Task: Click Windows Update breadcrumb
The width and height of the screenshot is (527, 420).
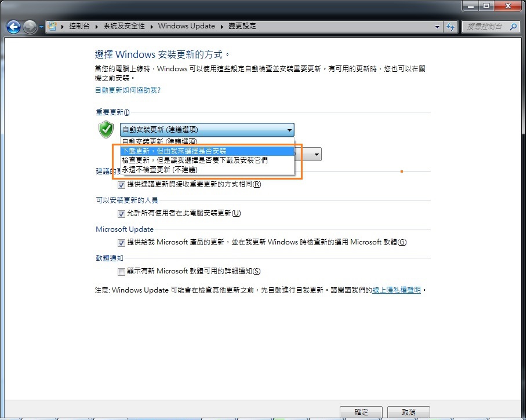Action: click(186, 26)
